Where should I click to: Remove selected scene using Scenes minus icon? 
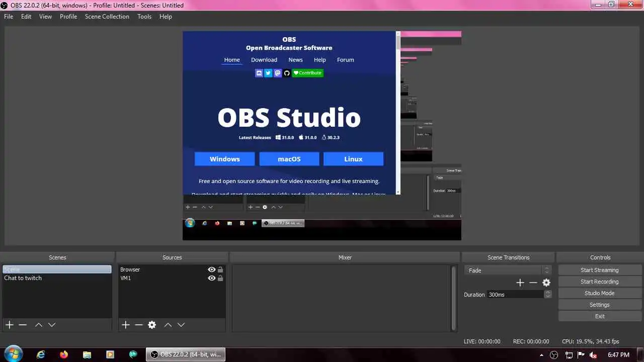(x=23, y=325)
